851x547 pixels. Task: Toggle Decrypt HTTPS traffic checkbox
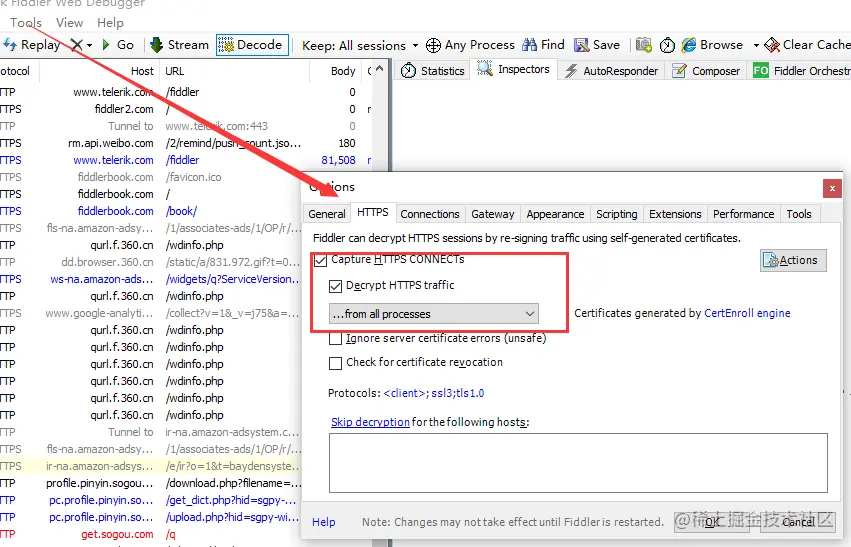coord(335,286)
